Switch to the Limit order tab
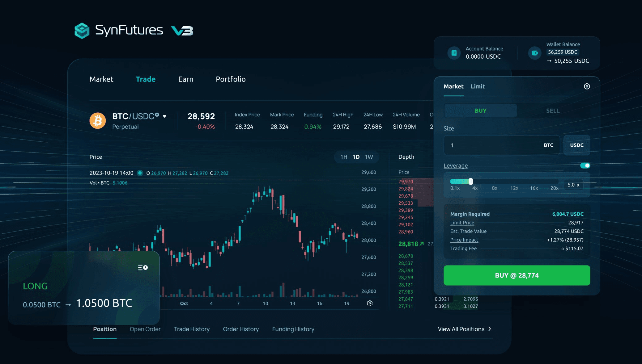This screenshot has height=364, width=642. point(478,86)
